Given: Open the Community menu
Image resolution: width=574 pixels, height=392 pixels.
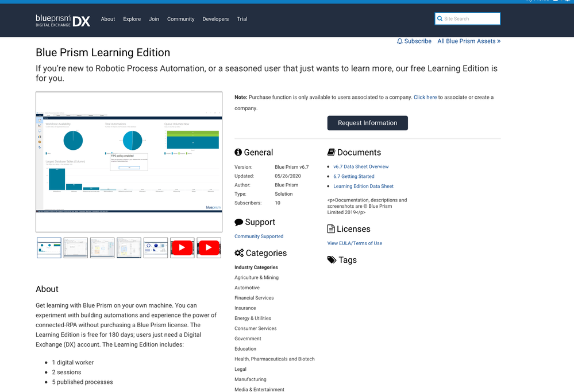Looking at the screenshot, I should 180,19.
